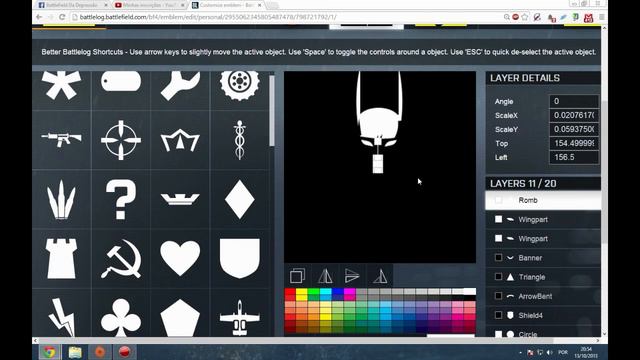640x360 pixels.
Task: Select the question mark shape
Action: (x=121, y=200)
